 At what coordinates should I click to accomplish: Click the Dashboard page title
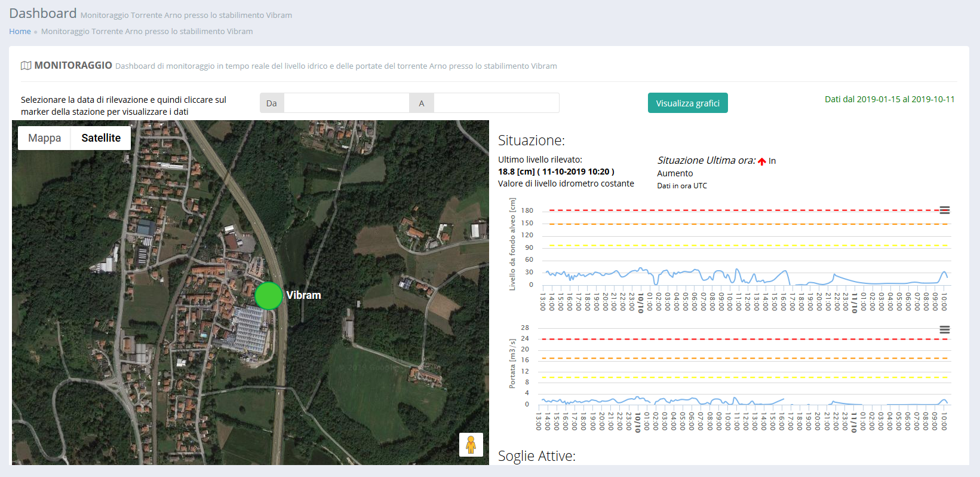pyautogui.click(x=43, y=13)
